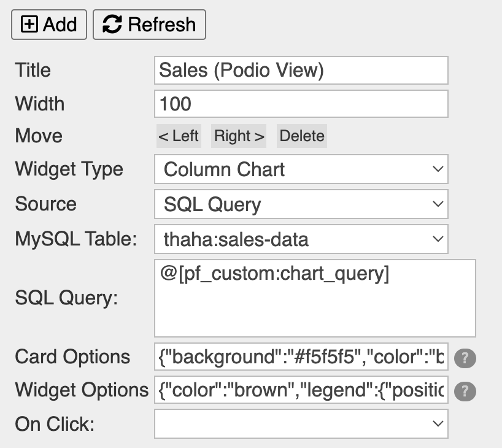The height and width of the screenshot is (448, 502).
Task: Open the Widget Options help icon
Action: click(x=465, y=391)
